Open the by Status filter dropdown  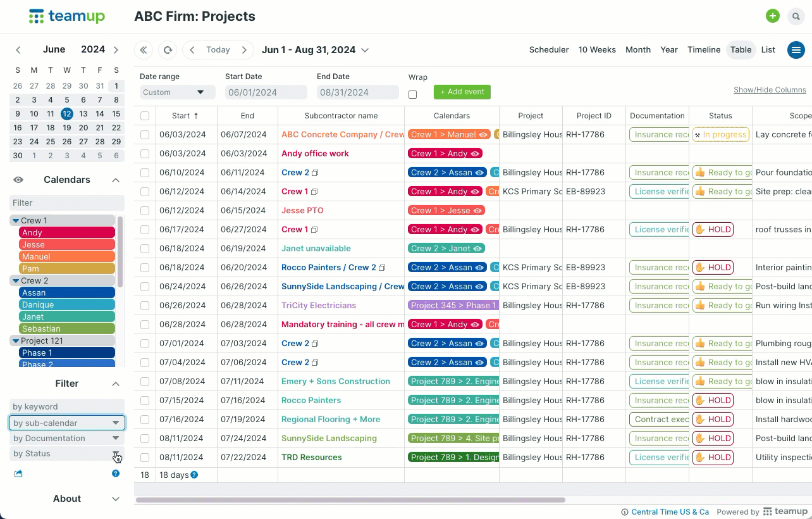(67, 453)
